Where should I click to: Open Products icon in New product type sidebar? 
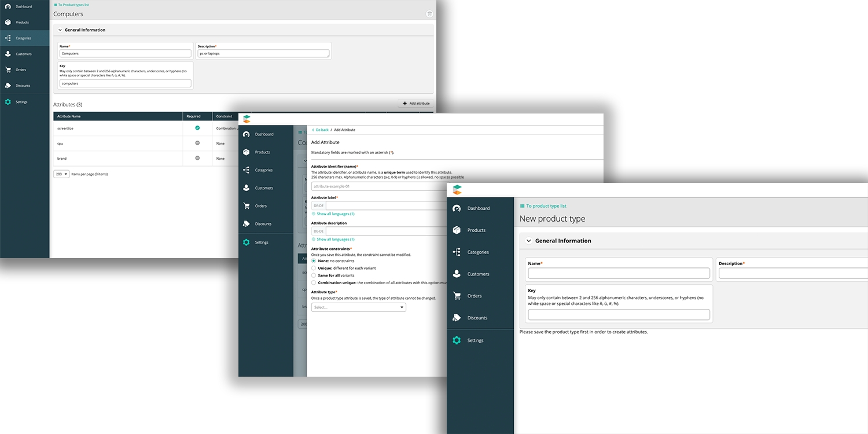click(x=457, y=230)
